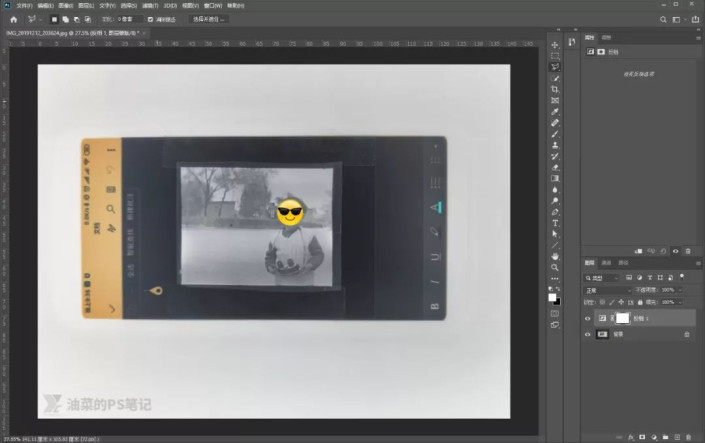Image resolution: width=705 pixels, height=443 pixels.
Task: Select the Rectangular Marquee tool
Action: 555,56
